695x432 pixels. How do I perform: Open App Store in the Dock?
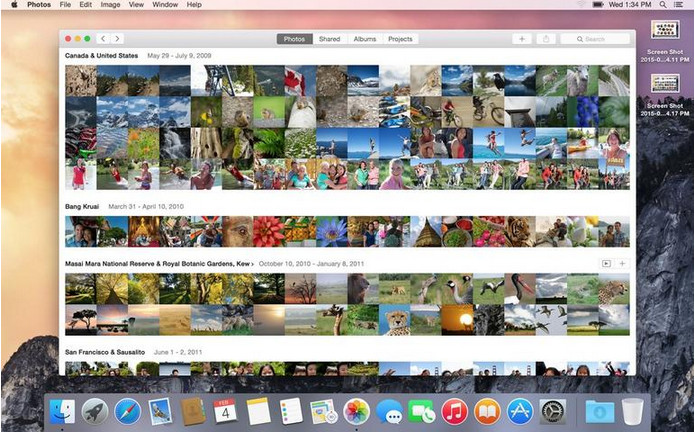520,412
